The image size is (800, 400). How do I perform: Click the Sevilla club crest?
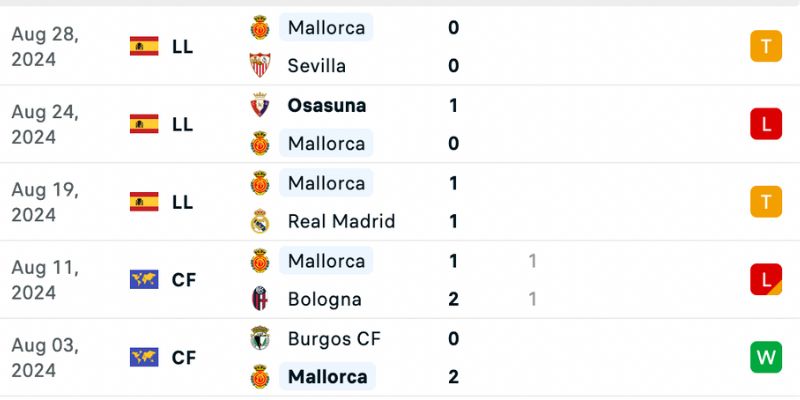click(260, 65)
